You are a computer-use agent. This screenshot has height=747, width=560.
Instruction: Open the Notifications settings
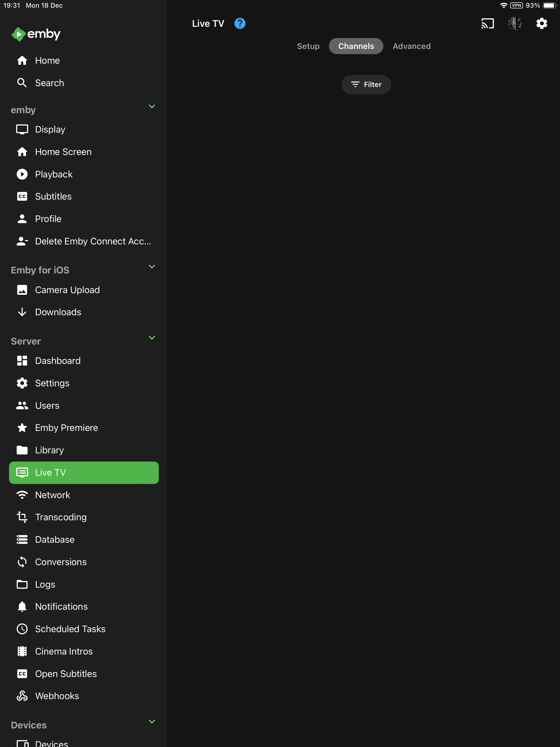[61, 606]
